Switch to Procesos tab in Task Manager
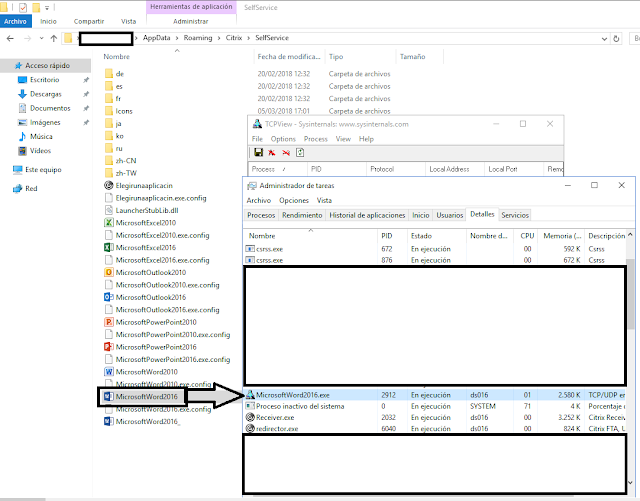640x501 pixels. pos(261,215)
